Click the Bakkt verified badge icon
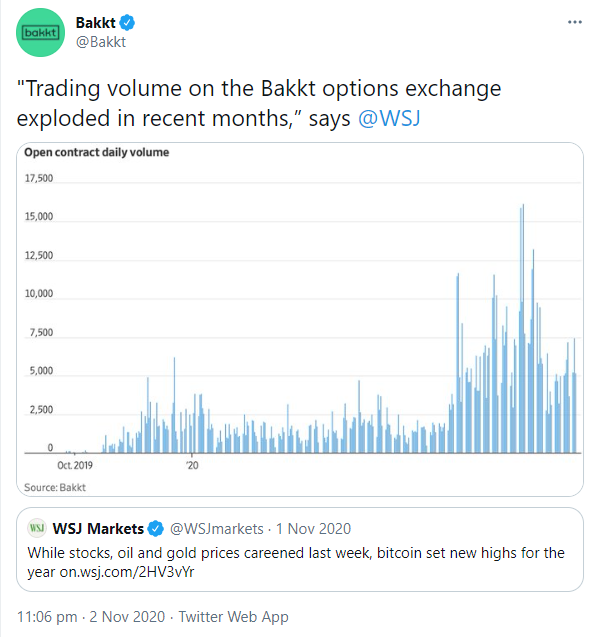Viewport: 598px width, 637px height. tap(127, 23)
